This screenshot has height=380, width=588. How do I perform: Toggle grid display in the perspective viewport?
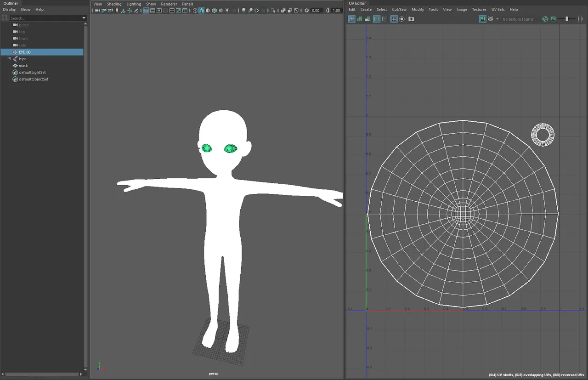point(146,11)
